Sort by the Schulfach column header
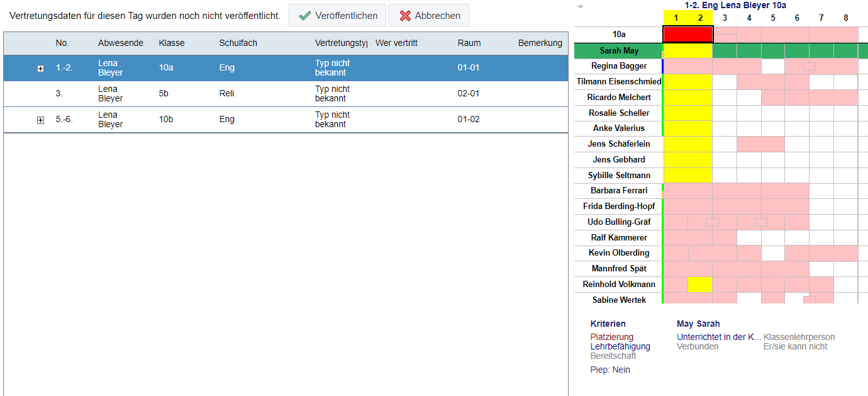This screenshot has width=868, height=396. point(238,43)
